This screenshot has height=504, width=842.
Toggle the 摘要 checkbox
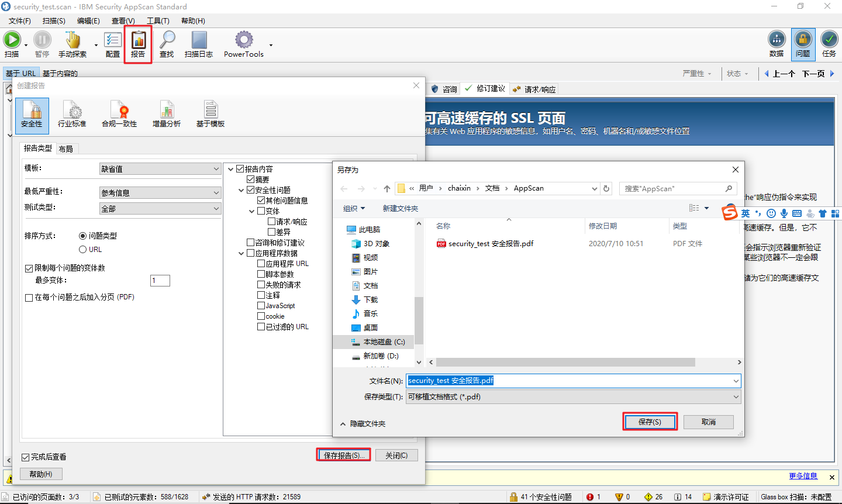(x=251, y=179)
